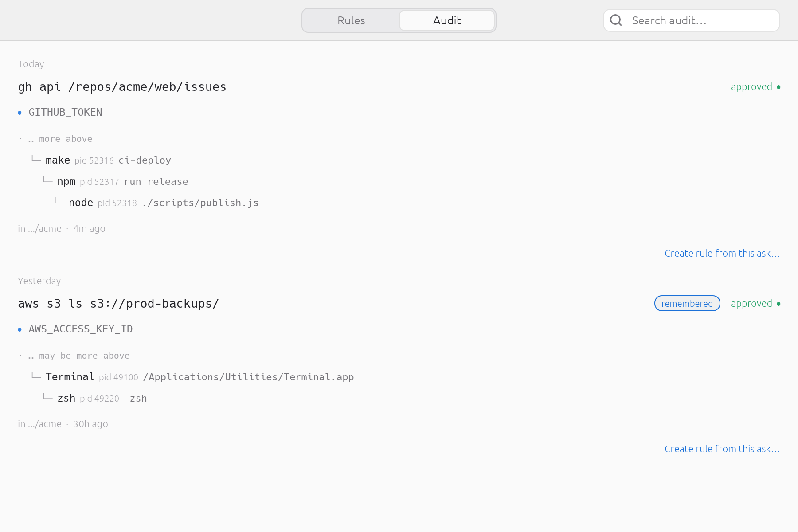This screenshot has width=798, height=532.
Task: Click the zsh pid 49220 process row
Action: click(94, 398)
